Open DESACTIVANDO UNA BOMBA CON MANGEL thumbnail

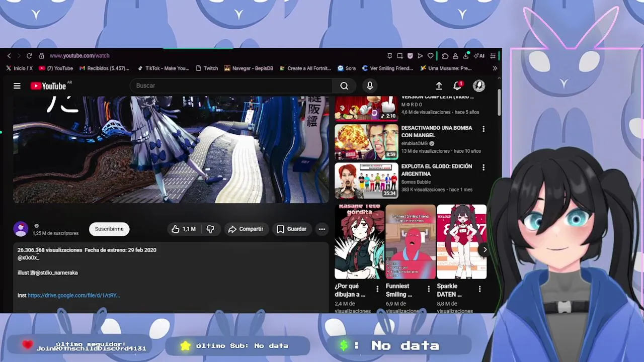pyautogui.click(x=366, y=142)
